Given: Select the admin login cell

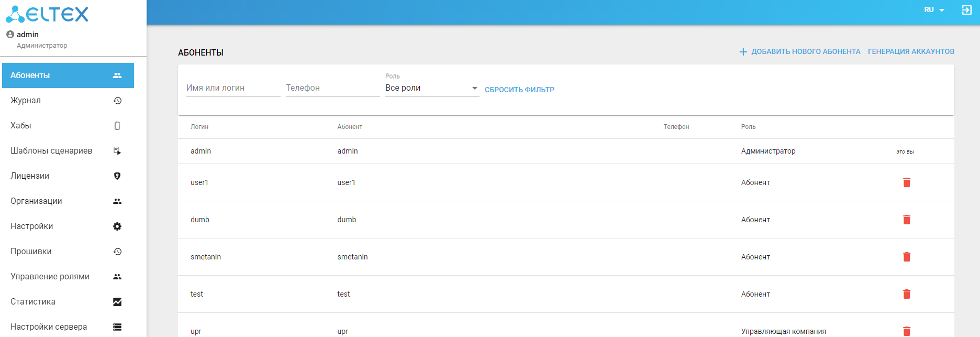Looking at the screenshot, I should pos(201,151).
